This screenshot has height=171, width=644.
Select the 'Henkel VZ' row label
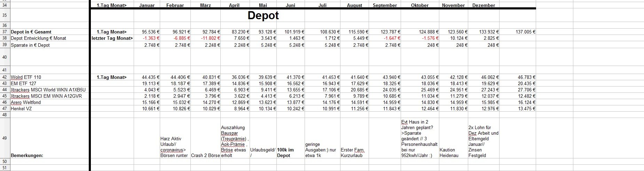point(21,109)
